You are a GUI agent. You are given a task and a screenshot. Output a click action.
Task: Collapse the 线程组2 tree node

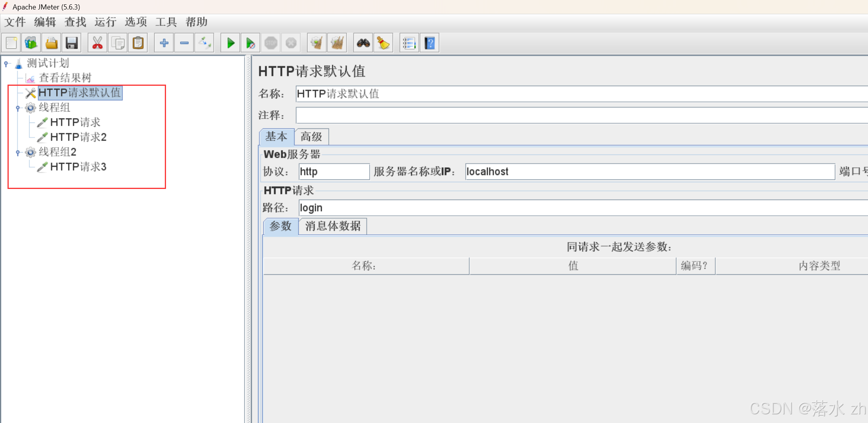(x=18, y=152)
